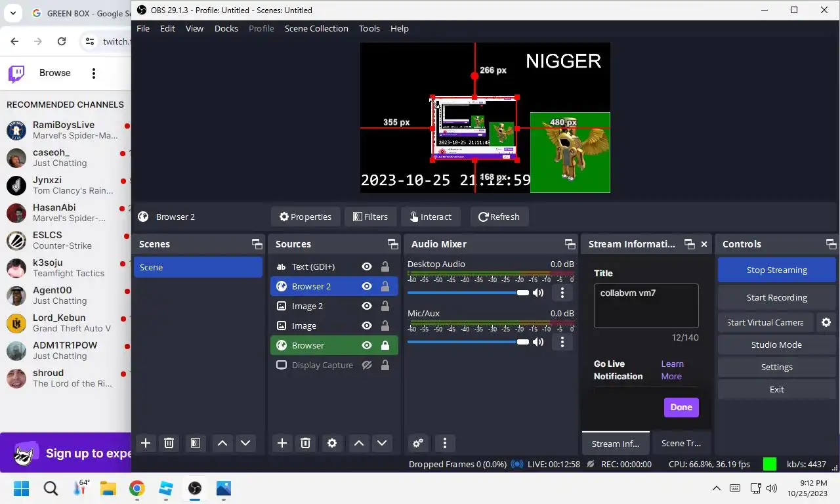The width and height of the screenshot is (840, 504).
Task: Lock the Image 2 source
Action: (385, 306)
